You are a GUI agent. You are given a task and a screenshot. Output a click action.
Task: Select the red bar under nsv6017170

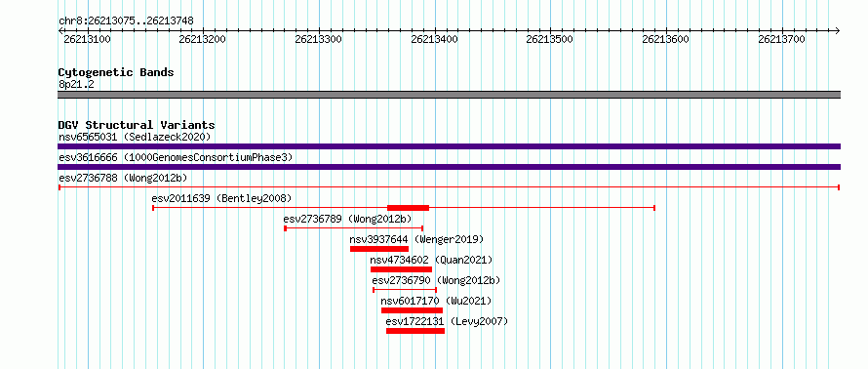click(x=412, y=310)
